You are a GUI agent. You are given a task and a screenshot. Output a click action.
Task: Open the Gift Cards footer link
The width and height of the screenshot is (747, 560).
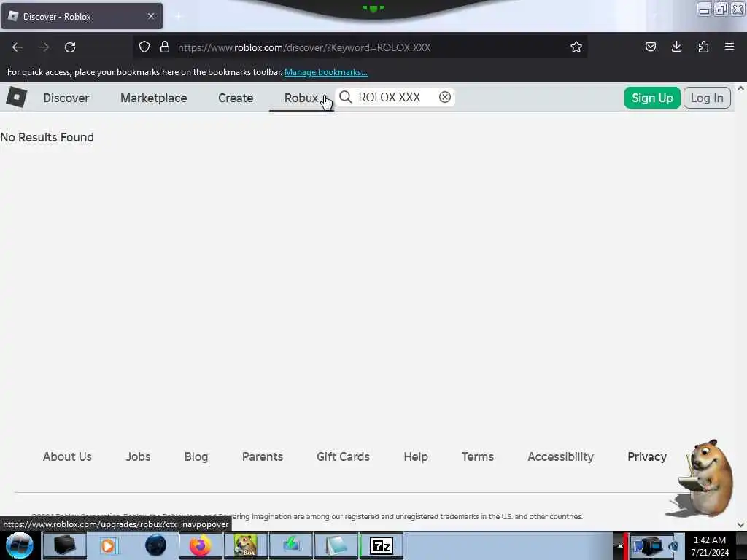343,456
